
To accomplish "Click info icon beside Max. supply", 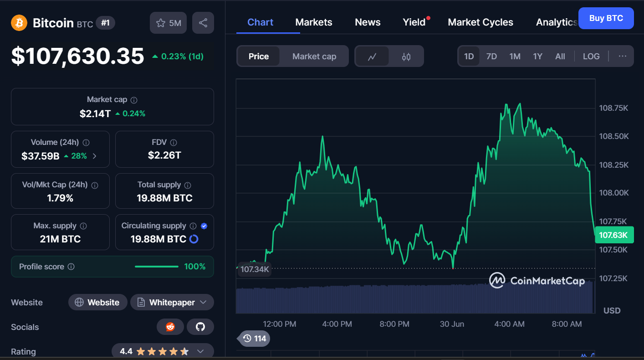I will (83, 226).
